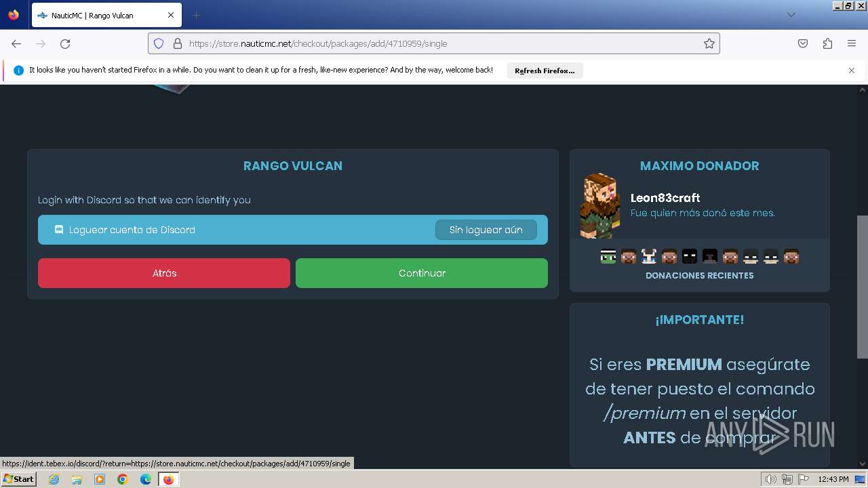Screen dimensions: 868x488
Task: Click the eighth recent donor head
Action: tap(751, 256)
